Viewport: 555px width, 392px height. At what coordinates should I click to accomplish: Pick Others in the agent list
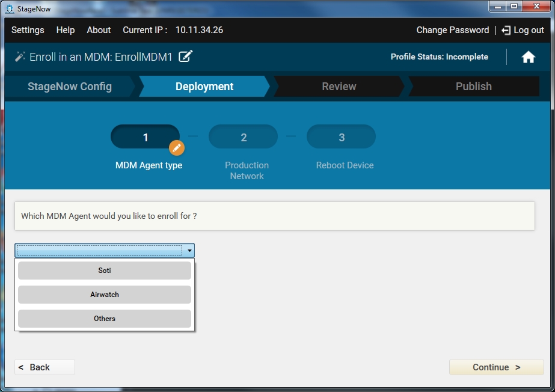(105, 319)
